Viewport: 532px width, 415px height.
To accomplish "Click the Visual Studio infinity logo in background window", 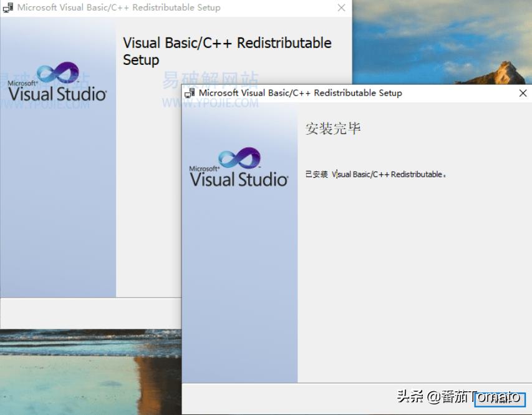I will point(58,72).
